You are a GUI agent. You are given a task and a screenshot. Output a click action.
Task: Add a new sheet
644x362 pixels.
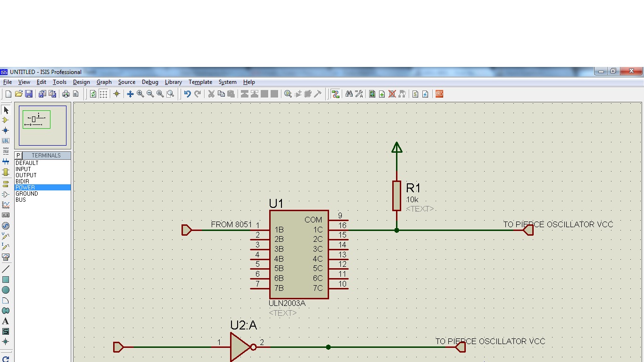(382, 94)
